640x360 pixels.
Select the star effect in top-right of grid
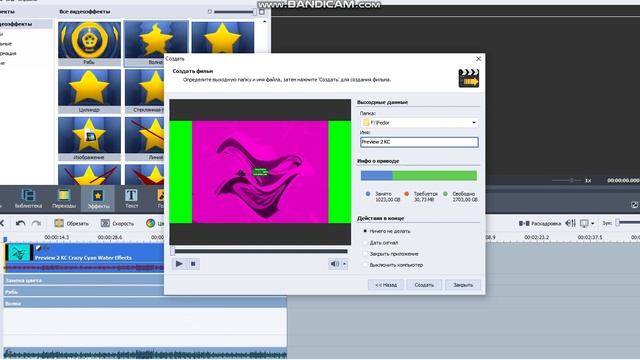pyautogui.click(x=222, y=38)
